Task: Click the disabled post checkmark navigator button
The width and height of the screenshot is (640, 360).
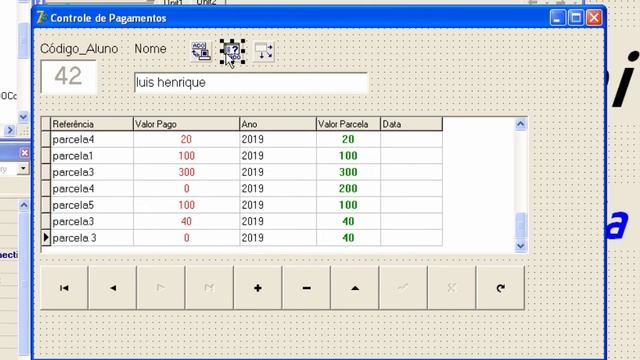Action: coord(403,288)
